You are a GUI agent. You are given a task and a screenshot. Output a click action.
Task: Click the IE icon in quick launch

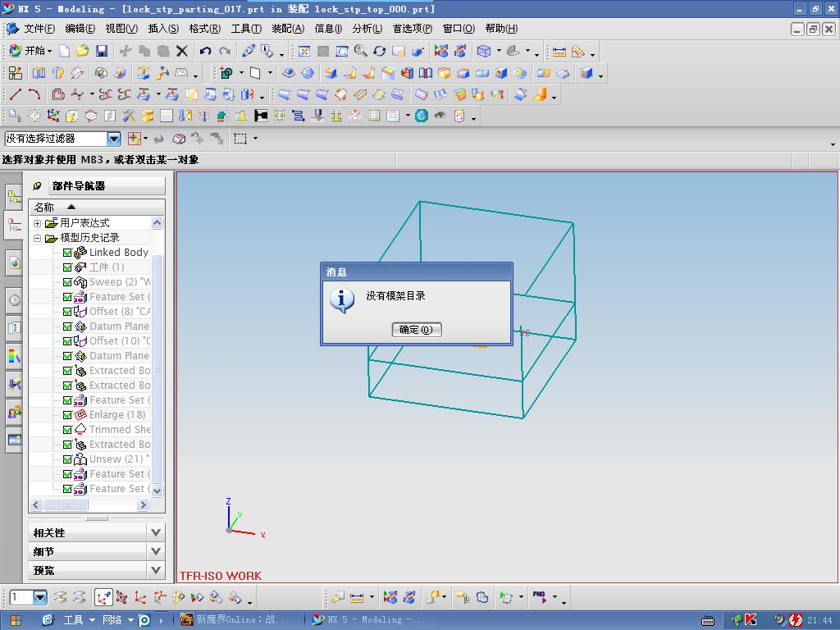point(48,620)
